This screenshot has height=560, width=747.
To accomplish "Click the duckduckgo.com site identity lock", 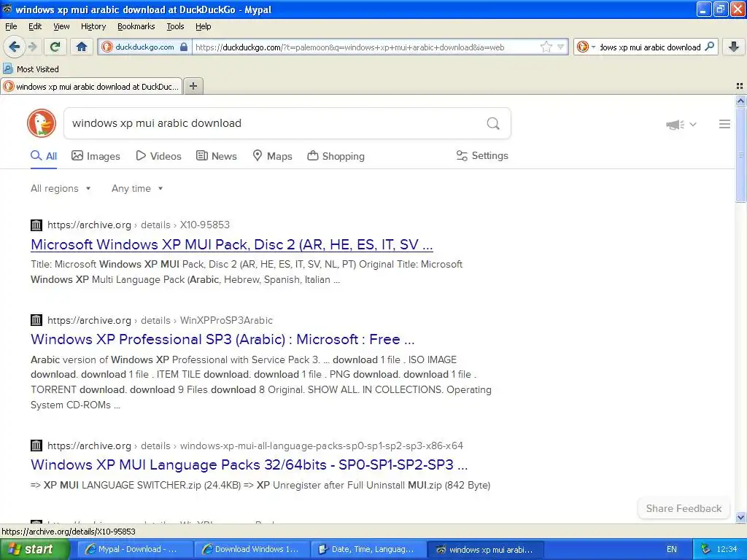I will point(144,47).
